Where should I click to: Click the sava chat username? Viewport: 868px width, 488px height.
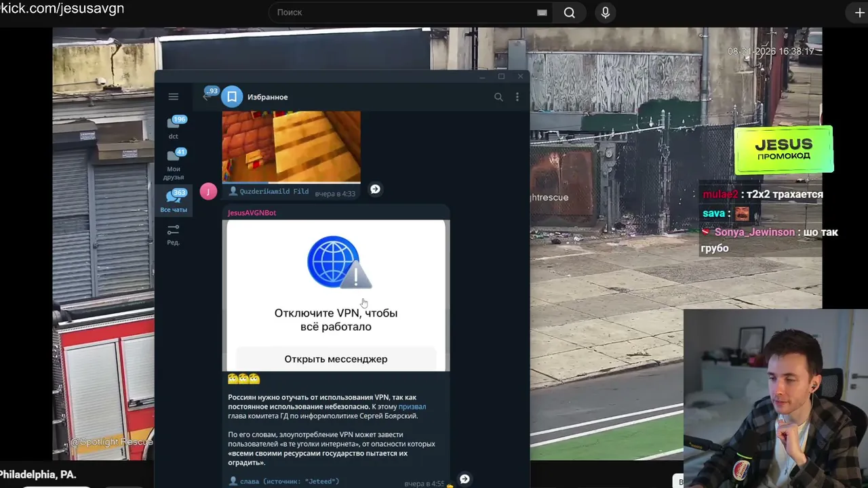point(714,213)
